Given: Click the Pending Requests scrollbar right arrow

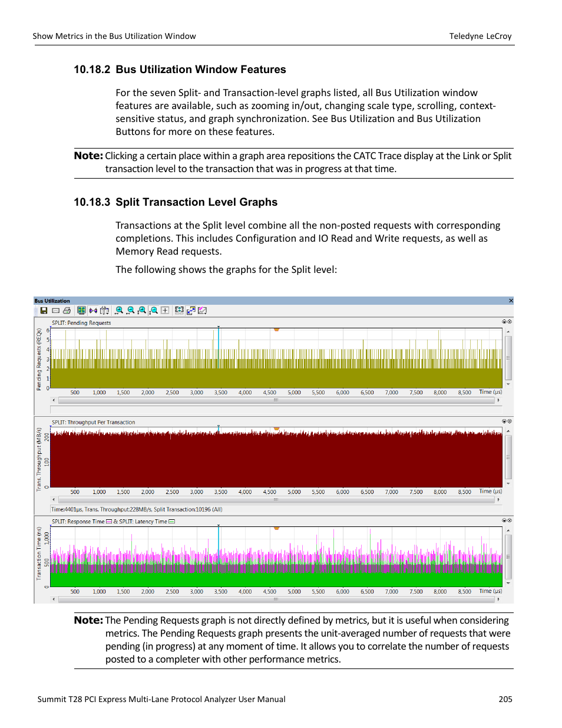Looking at the screenshot, I should (x=498, y=400).
